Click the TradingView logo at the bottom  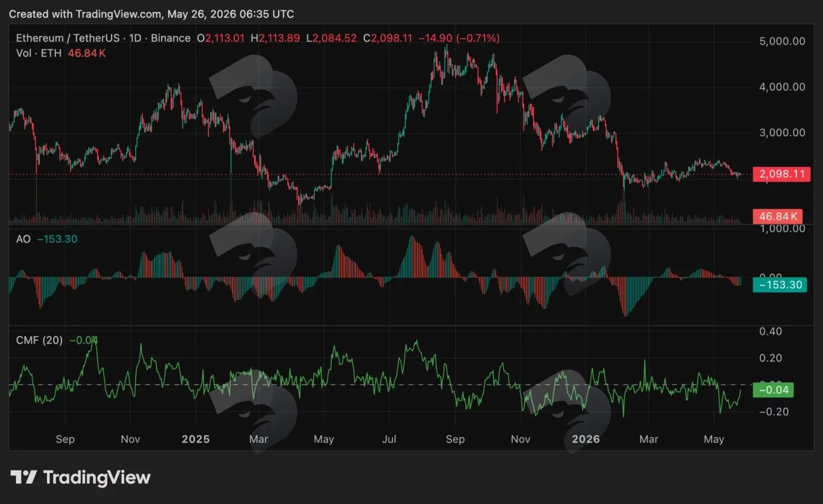coord(81,477)
